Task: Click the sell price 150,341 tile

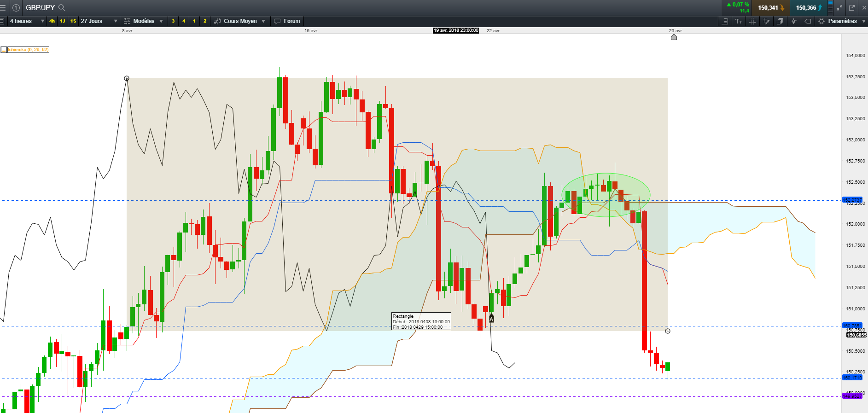Action: [x=770, y=8]
